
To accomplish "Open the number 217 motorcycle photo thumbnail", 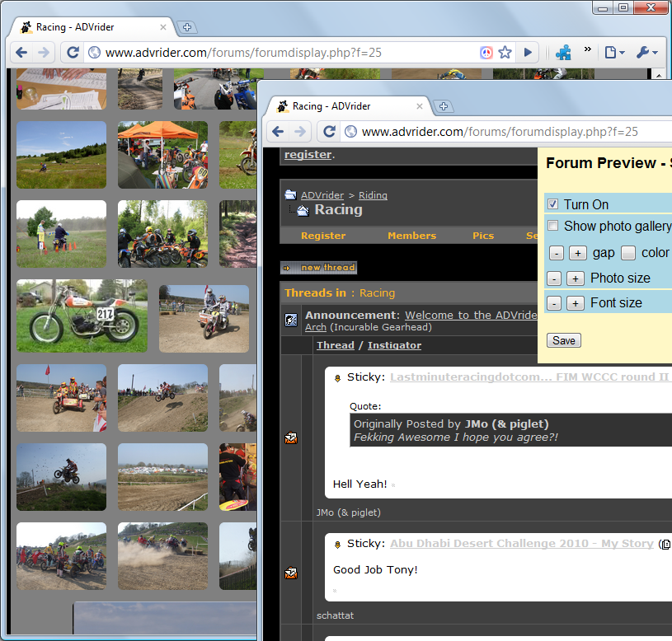I will tap(82, 316).
